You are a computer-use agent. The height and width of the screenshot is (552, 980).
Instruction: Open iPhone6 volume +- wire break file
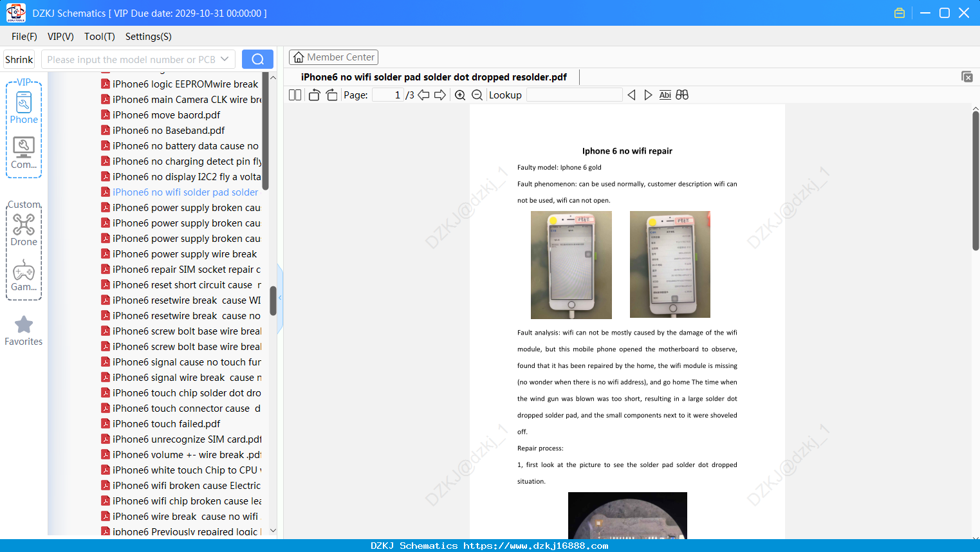(x=180, y=455)
